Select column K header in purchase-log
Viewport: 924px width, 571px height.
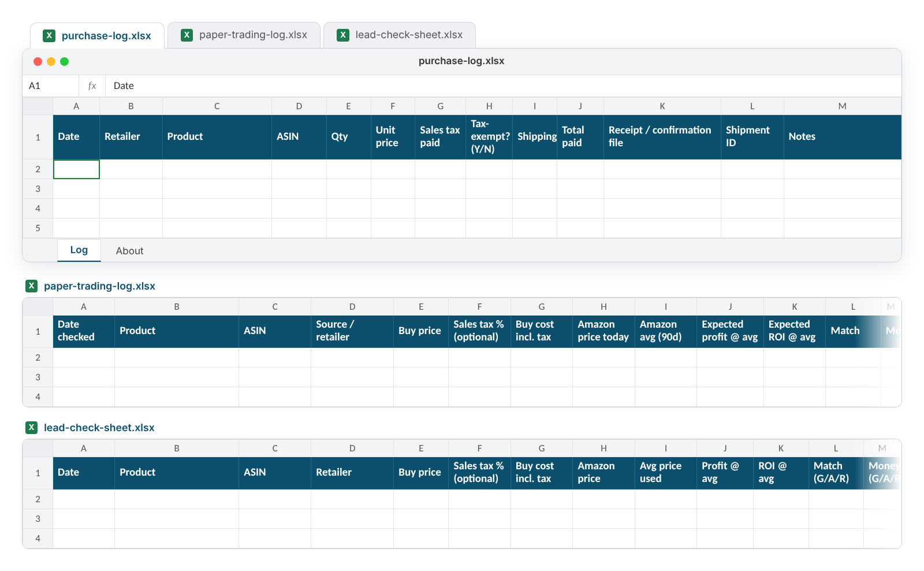click(662, 106)
